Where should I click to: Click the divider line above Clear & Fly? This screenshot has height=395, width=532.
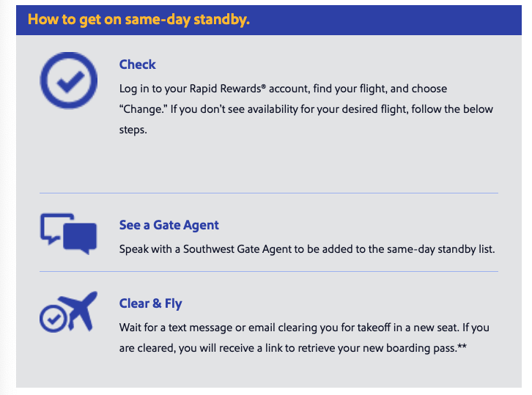[268, 272]
